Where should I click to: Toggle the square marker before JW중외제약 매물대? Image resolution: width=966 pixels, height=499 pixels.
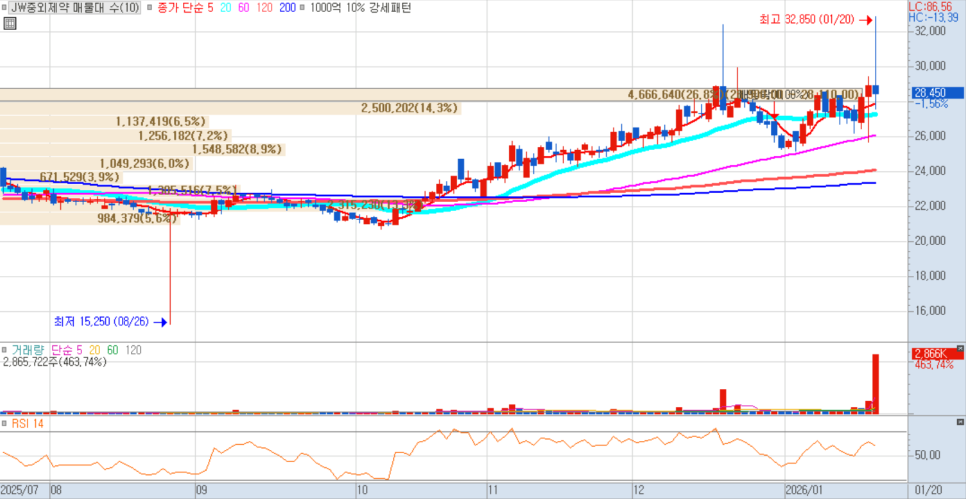coord(4,8)
